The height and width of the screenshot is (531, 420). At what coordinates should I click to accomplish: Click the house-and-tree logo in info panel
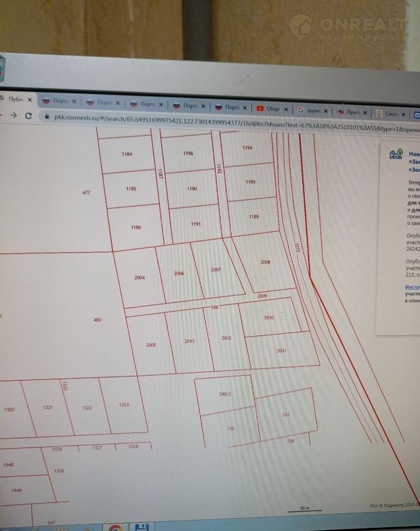(x=396, y=154)
